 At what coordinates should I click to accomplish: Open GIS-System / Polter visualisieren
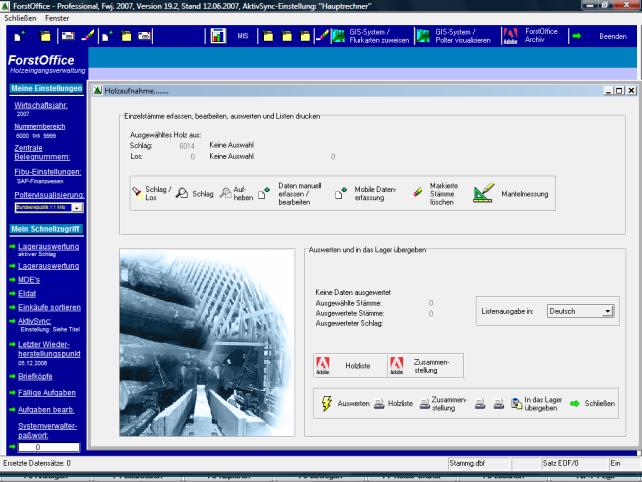click(x=454, y=36)
